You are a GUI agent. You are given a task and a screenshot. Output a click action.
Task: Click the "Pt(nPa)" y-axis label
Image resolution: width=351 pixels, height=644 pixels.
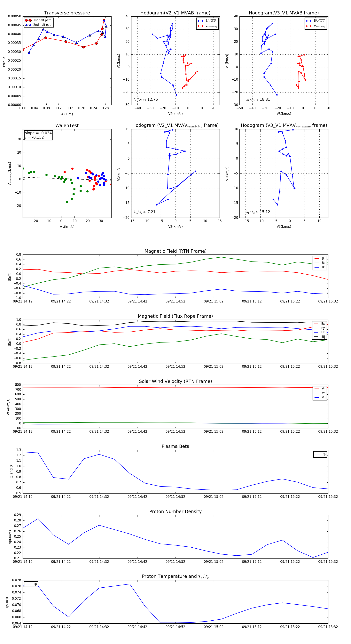coord(4,61)
